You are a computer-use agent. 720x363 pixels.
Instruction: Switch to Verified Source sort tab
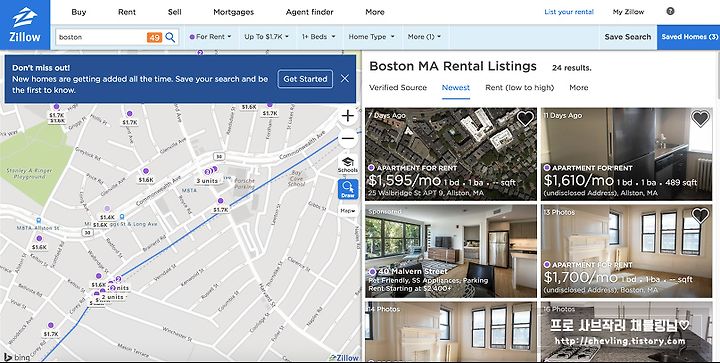click(x=398, y=87)
